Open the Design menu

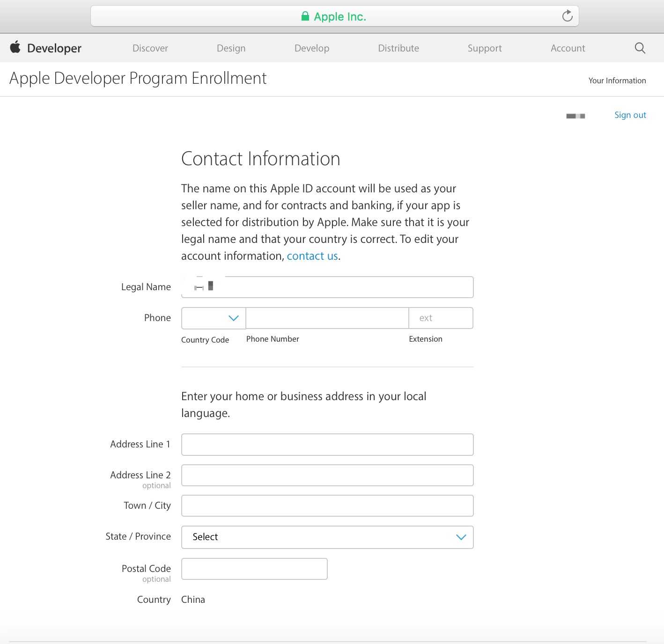[231, 48]
